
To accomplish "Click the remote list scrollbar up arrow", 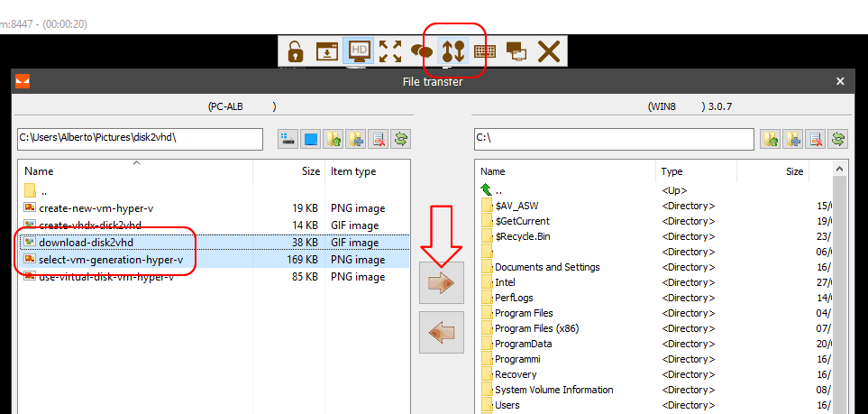I will point(840,169).
